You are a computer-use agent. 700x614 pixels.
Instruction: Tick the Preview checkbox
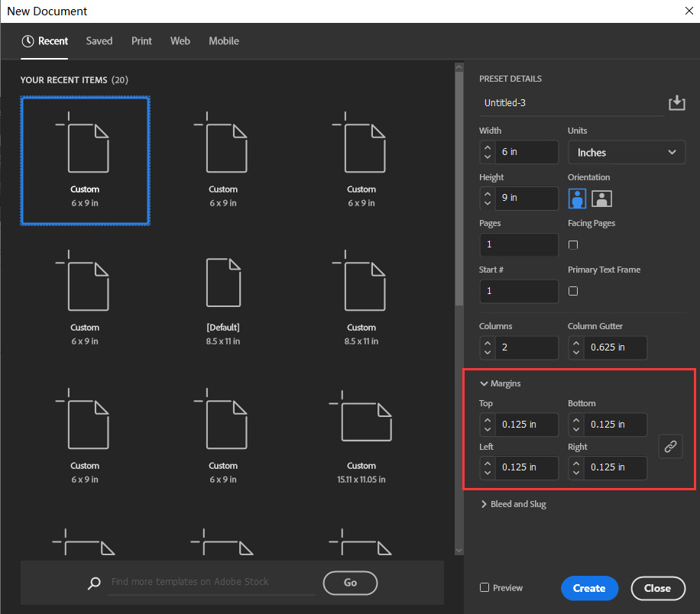pos(484,587)
